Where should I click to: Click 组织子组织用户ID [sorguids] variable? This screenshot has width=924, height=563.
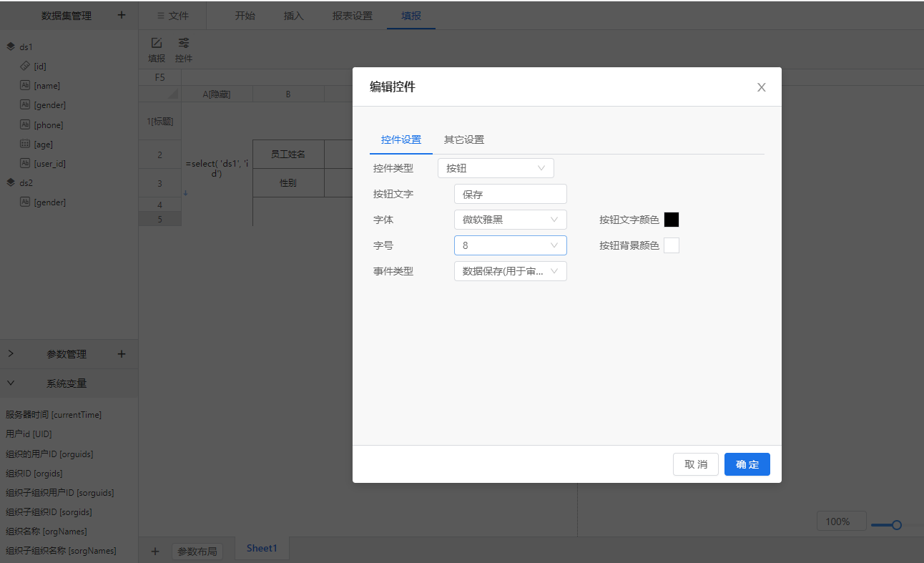[60, 492]
